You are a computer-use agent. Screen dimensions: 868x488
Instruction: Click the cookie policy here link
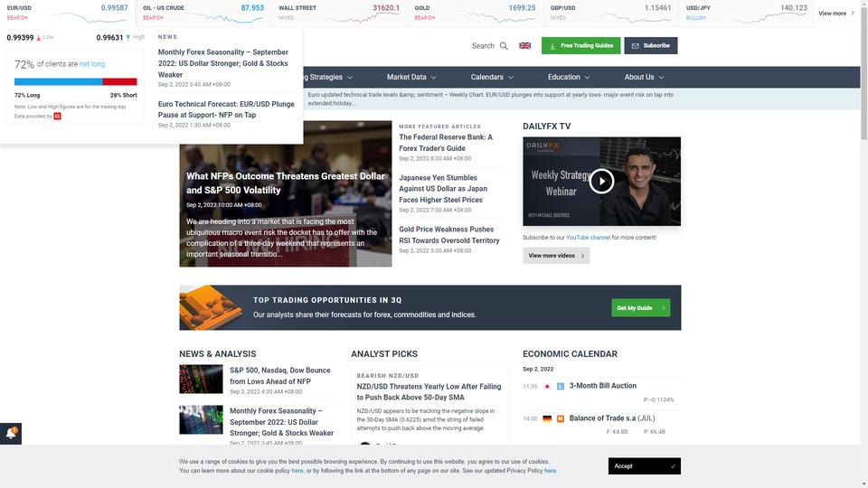point(297,471)
